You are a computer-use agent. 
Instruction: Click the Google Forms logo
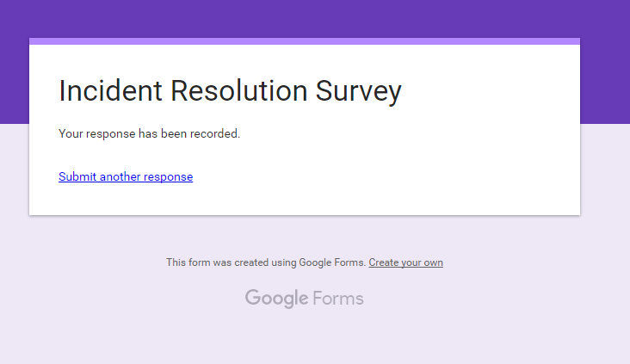(304, 299)
